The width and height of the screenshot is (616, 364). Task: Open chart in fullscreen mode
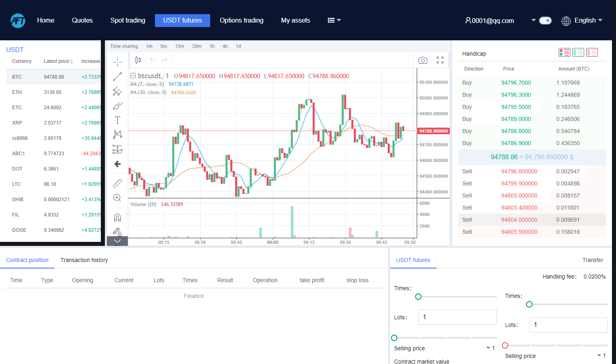coord(440,60)
